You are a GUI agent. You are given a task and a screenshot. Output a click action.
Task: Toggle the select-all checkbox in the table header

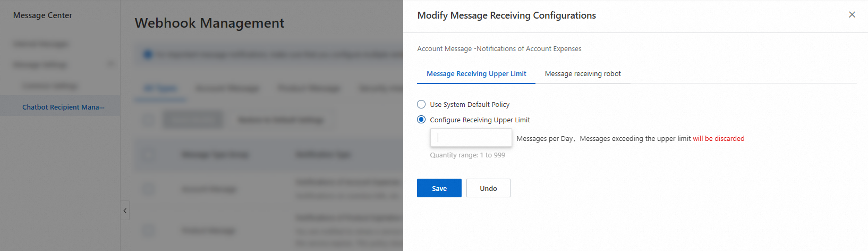pos(148,155)
